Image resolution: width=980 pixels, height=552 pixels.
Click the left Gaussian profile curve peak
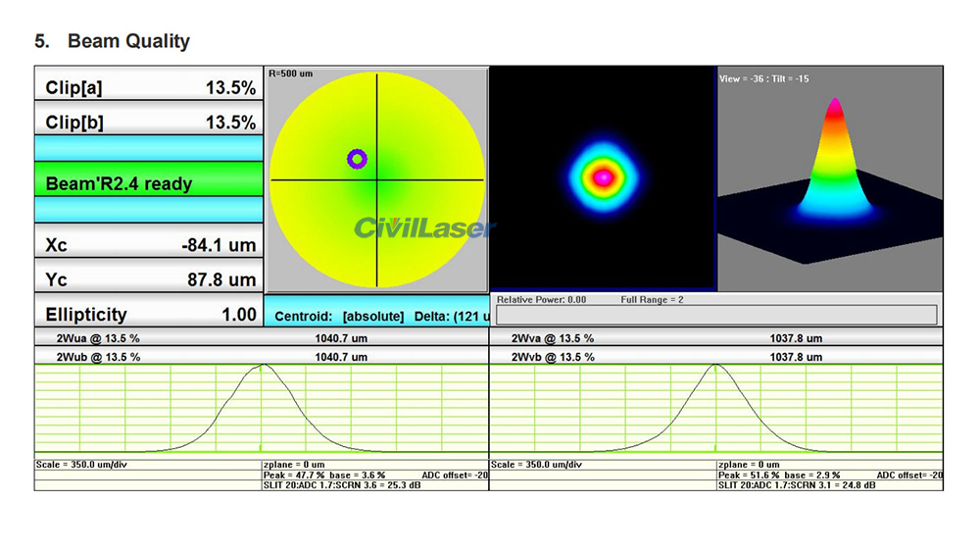pyautogui.click(x=262, y=367)
